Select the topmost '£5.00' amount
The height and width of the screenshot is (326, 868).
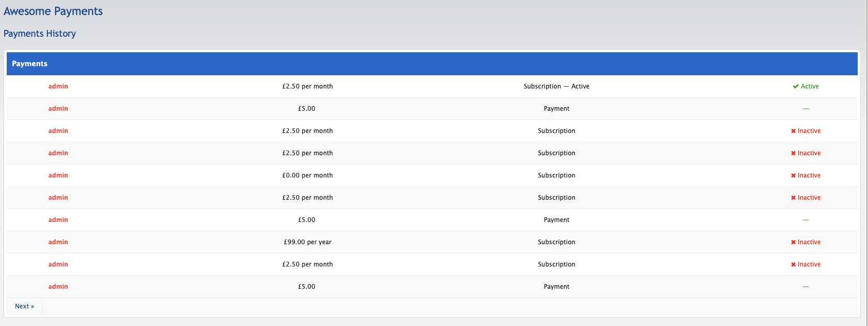pyautogui.click(x=306, y=109)
